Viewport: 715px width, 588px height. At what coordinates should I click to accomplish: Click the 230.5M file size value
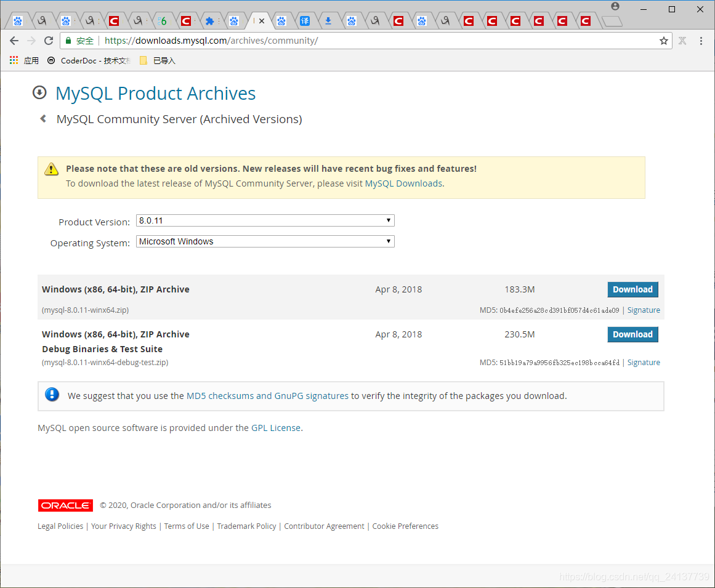pos(519,334)
